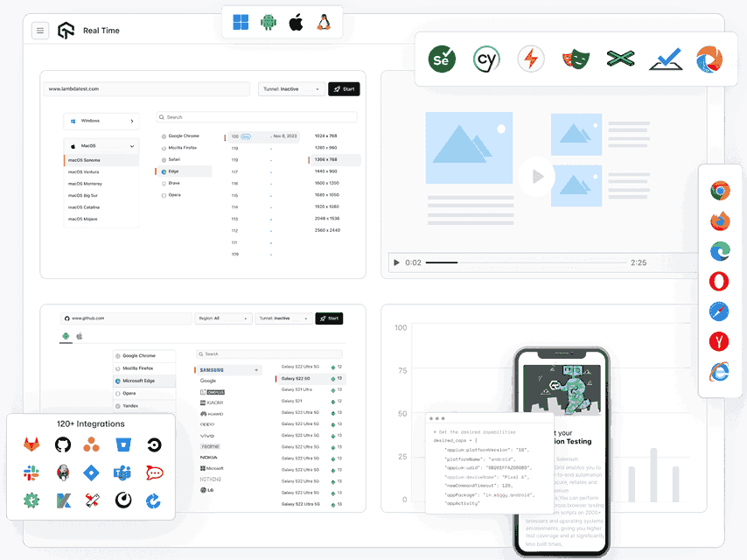Image resolution: width=747 pixels, height=560 pixels.
Task: Collapse the MacOS versions section
Action: click(x=101, y=146)
